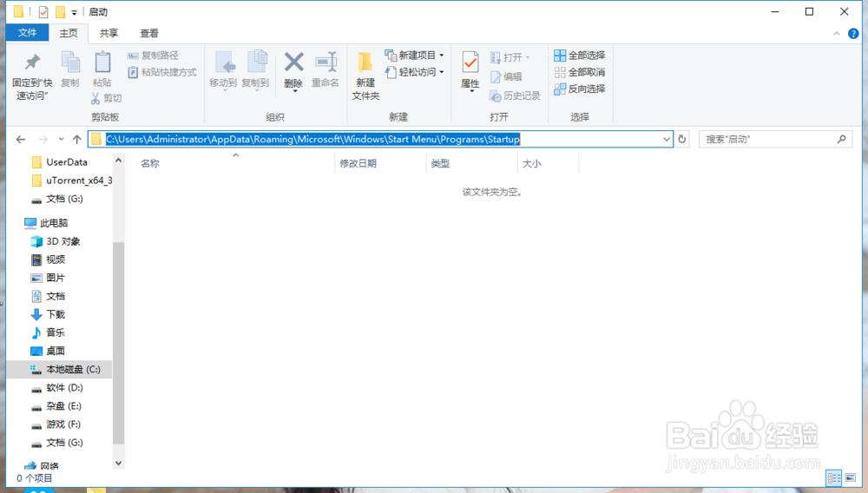
Task: Open the New item dropdown
Action: [415, 56]
